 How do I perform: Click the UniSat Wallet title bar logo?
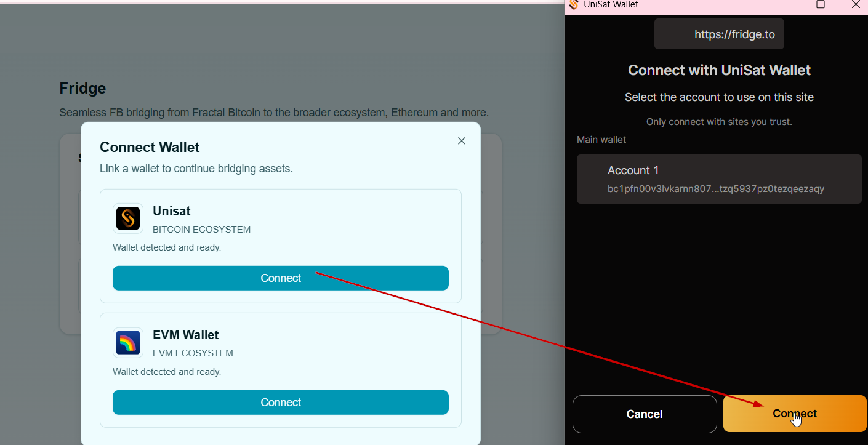pos(574,5)
